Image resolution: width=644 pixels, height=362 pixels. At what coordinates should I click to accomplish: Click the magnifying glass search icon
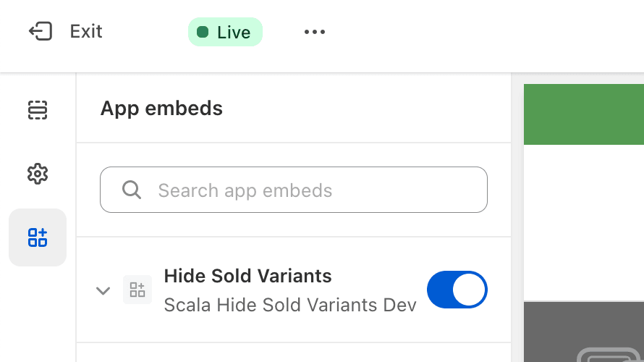point(132,190)
